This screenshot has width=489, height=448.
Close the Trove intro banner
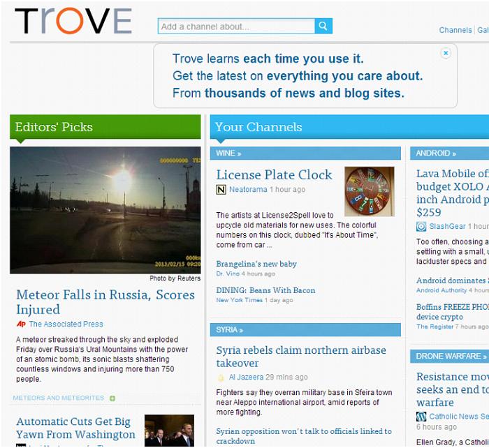(446, 53)
